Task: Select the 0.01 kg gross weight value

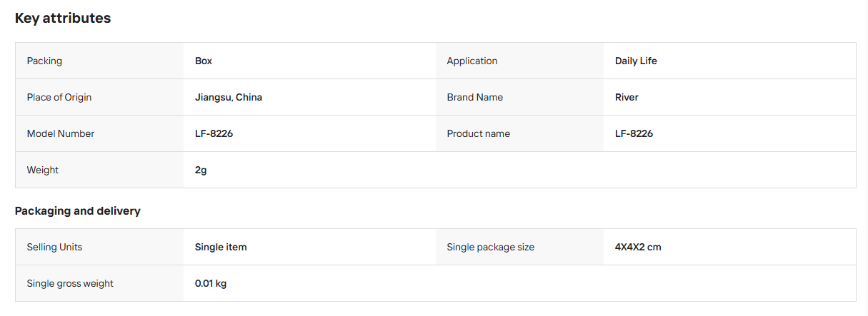Action: [x=211, y=283]
